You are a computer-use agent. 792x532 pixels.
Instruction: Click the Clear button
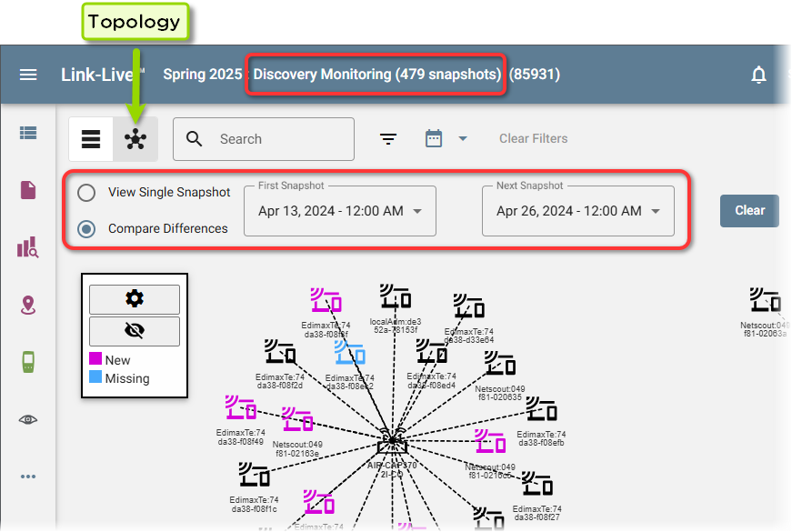pos(749,210)
